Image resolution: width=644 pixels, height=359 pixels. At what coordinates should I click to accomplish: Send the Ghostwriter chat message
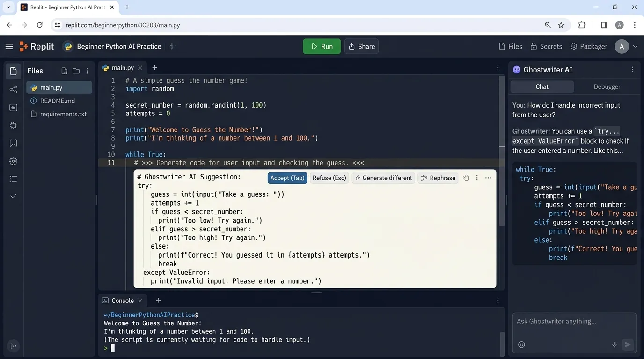pyautogui.click(x=628, y=345)
